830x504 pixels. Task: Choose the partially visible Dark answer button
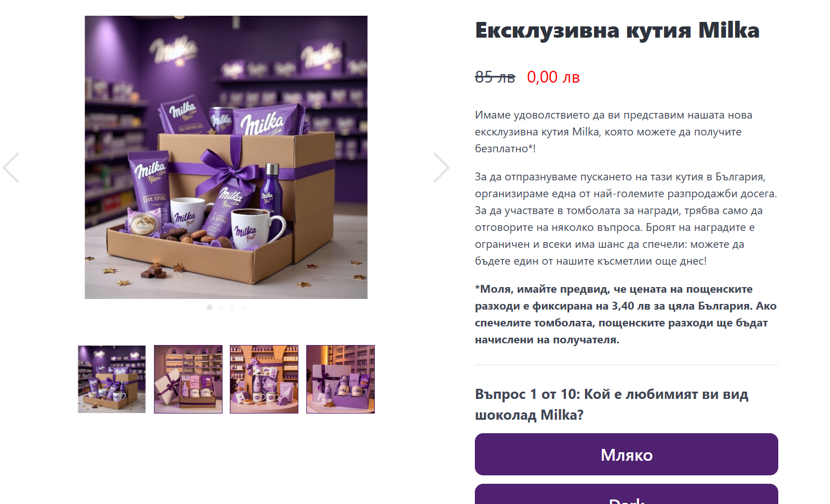tap(627, 494)
